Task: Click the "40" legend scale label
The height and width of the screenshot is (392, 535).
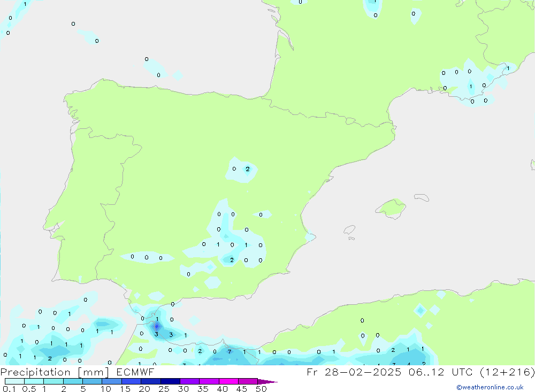Action: (x=222, y=389)
